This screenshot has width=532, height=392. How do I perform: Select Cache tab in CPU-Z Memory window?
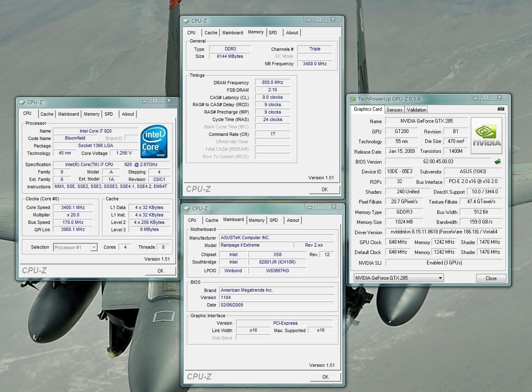211,33
